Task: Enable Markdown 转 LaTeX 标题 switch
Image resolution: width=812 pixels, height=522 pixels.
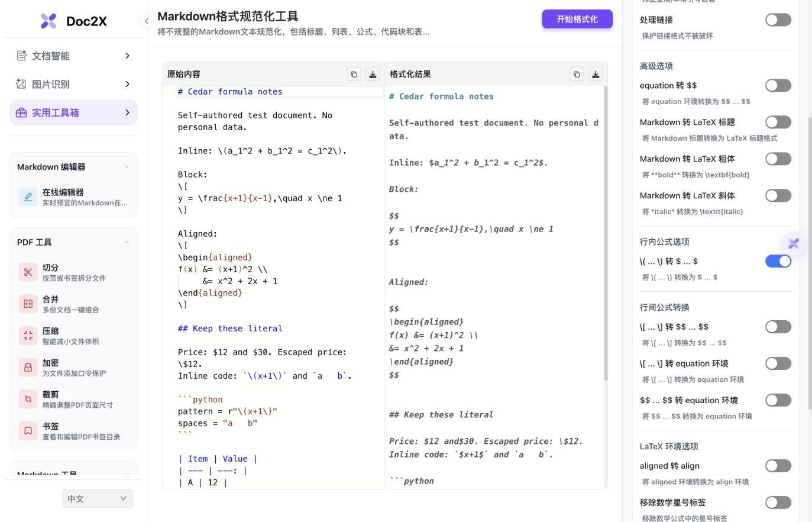Action: 778,123
